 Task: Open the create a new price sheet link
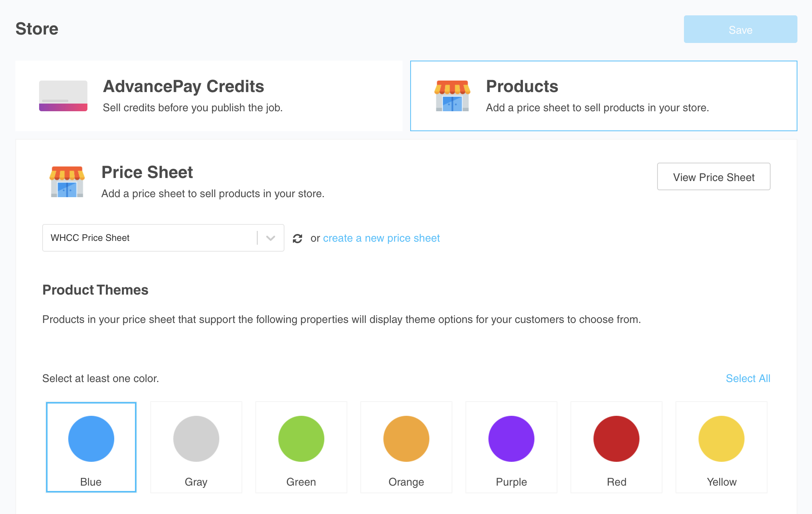click(381, 238)
